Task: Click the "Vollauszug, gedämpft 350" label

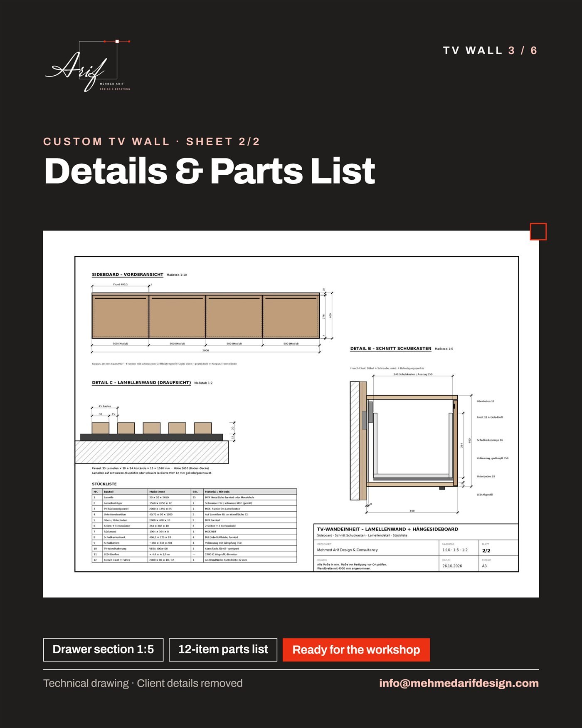Action: 492,458
